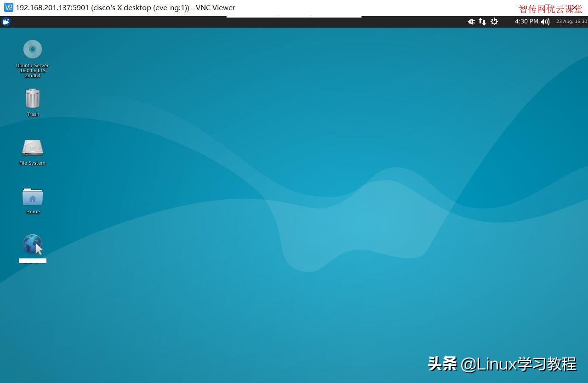Open the File System icon
Screen dimensions: 588x383
click(x=32, y=147)
